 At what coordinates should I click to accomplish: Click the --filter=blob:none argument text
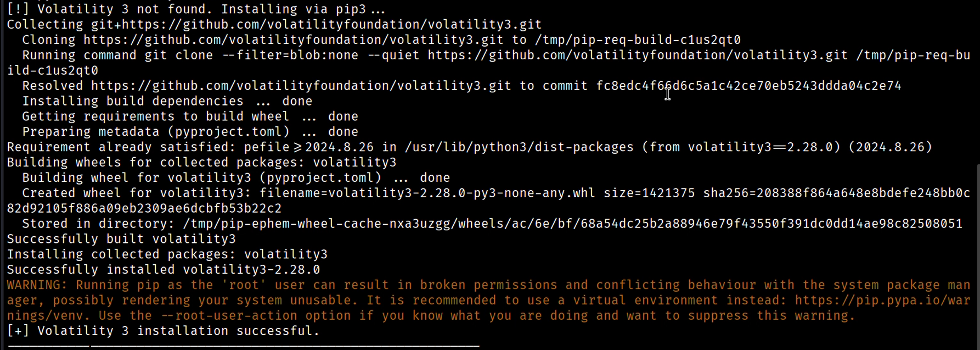290,55
